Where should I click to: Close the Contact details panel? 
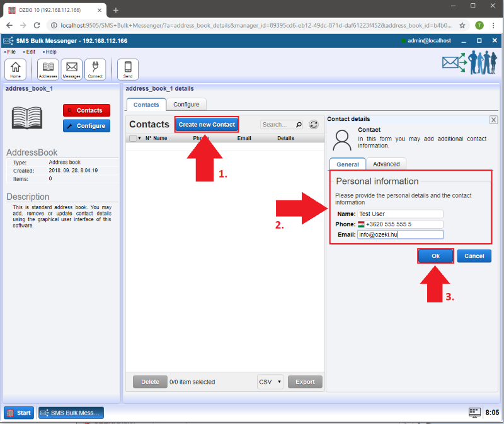[493, 119]
